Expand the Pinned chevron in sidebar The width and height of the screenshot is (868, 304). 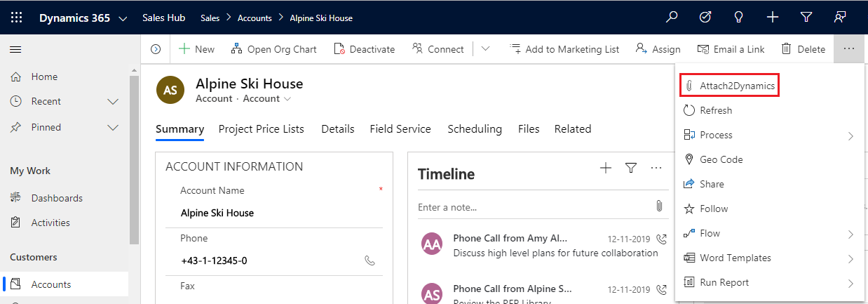[112, 127]
